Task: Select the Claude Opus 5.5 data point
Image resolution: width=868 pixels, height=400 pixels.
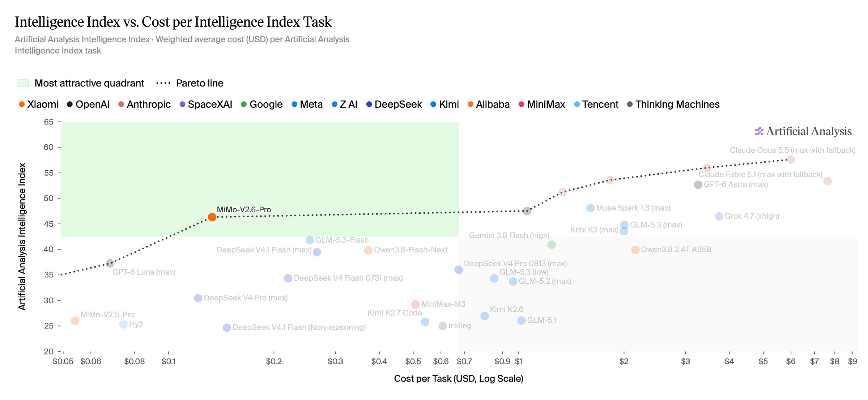Action: 791,159
